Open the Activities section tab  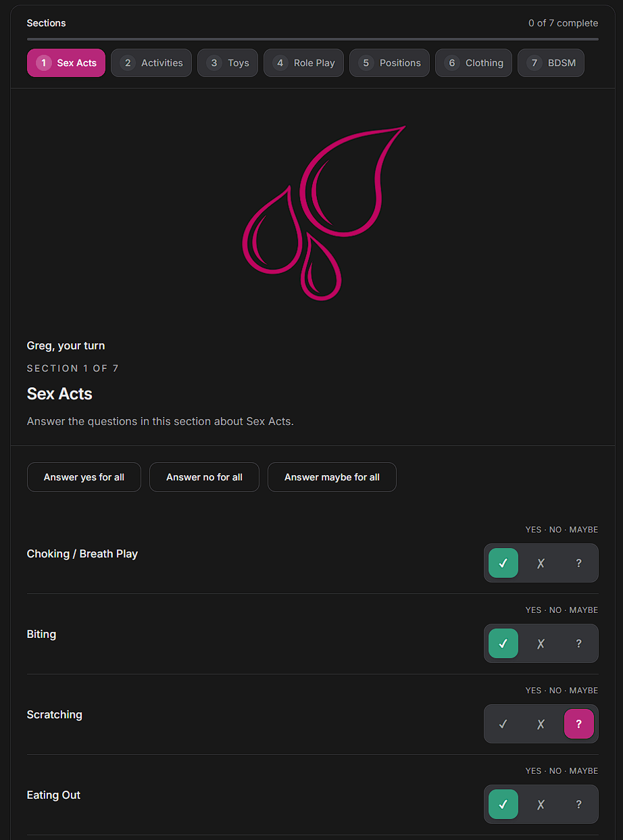coord(151,63)
